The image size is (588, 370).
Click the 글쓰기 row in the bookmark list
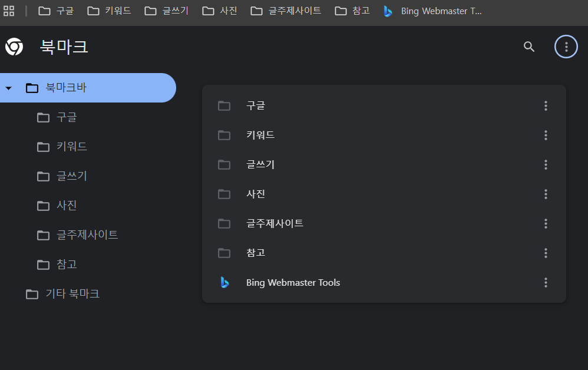coord(384,164)
